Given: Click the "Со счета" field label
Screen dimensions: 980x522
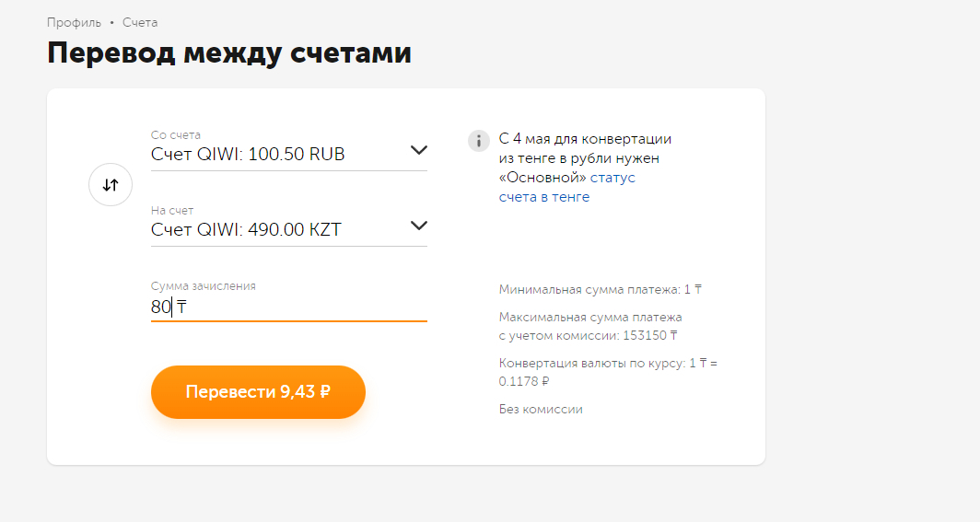Looking at the screenshot, I should point(175,135).
